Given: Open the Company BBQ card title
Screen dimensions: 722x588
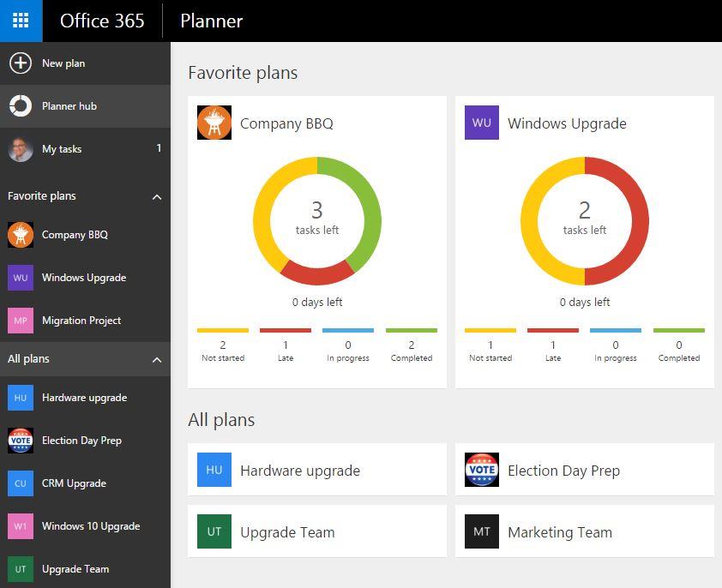Looking at the screenshot, I should 286,123.
